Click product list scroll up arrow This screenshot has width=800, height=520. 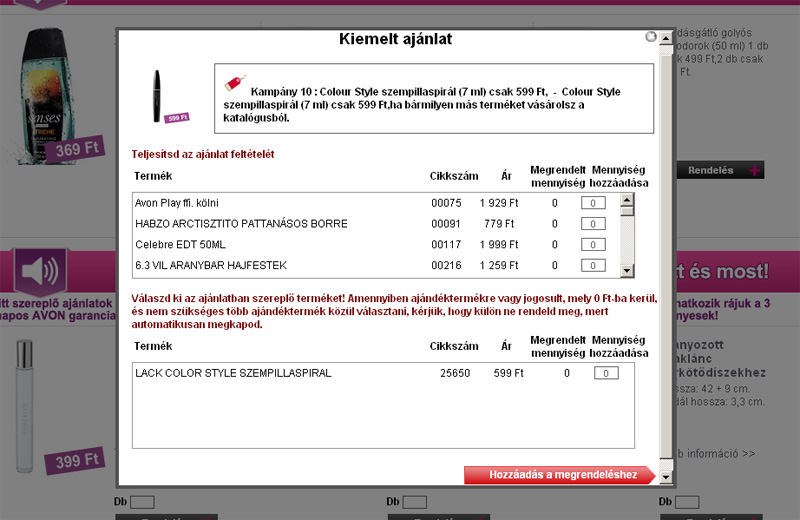click(627, 199)
